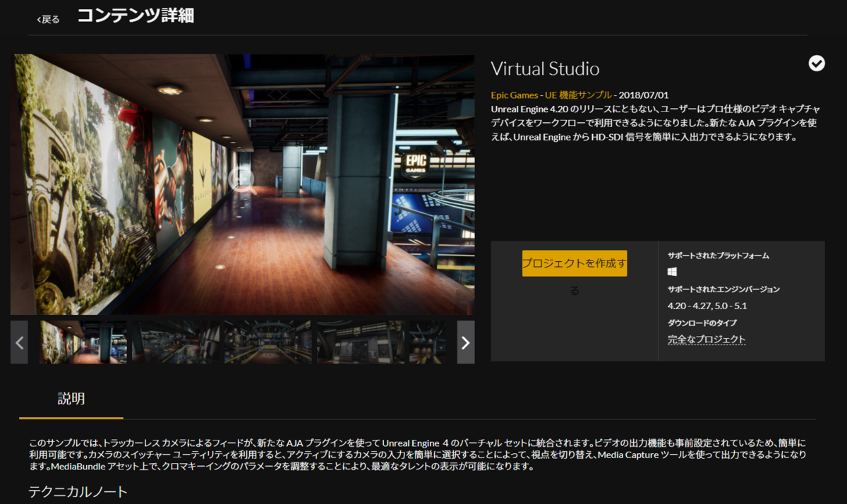Open the Epic Games seller link

click(x=515, y=95)
